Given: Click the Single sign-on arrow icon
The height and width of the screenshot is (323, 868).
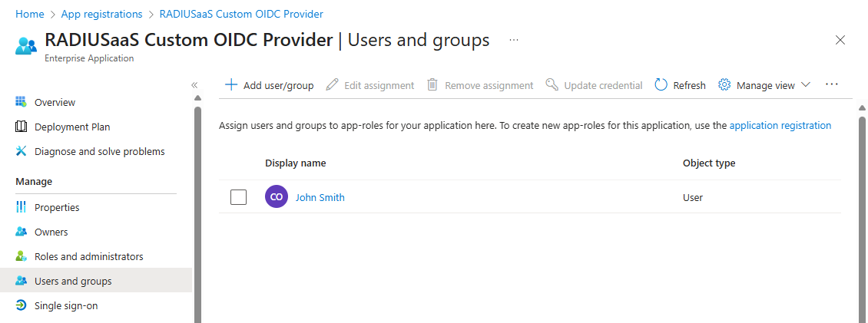Looking at the screenshot, I should [x=21, y=305].
